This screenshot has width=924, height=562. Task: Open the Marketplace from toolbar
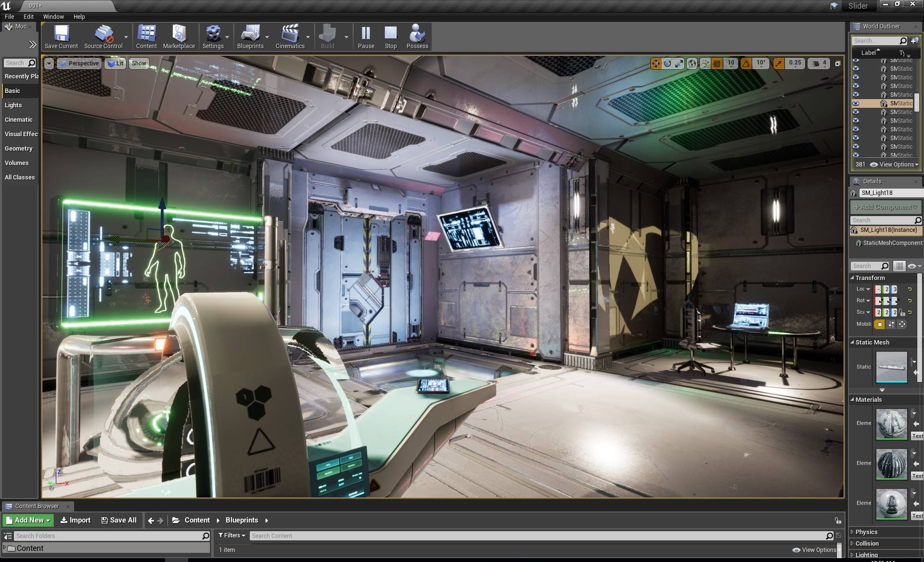click(x=179, y=37)
